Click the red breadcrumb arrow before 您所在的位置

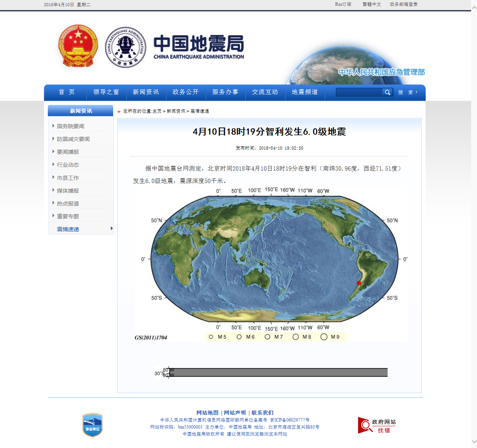point(119,111)
